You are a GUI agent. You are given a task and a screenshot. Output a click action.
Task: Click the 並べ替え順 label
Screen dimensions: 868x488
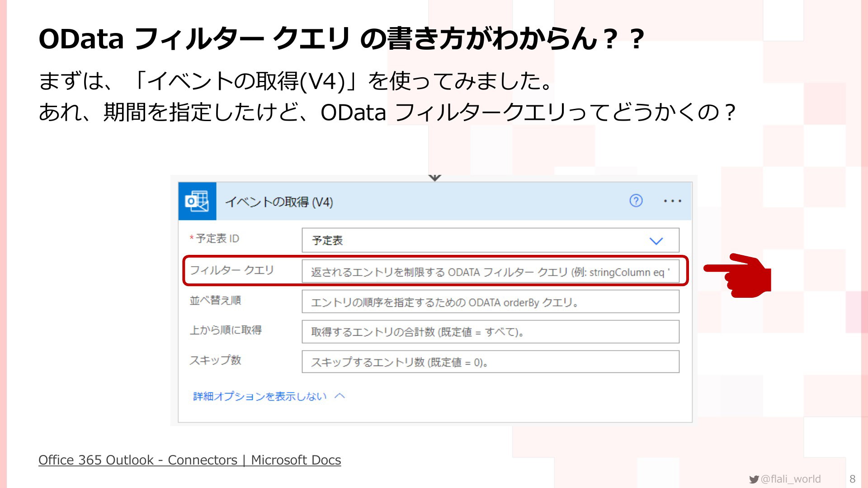(x=215, y=300)
